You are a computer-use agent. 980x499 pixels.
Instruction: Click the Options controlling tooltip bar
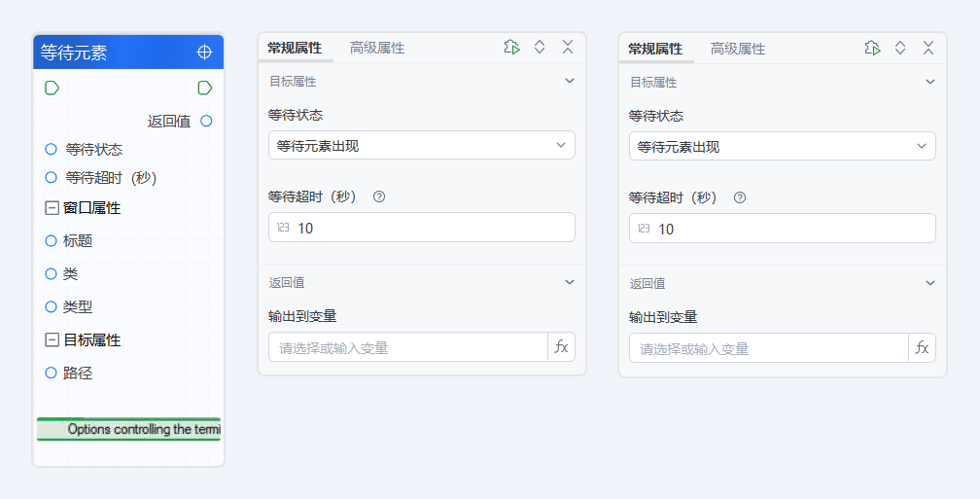pyautogui.click(x=128, y=429)
